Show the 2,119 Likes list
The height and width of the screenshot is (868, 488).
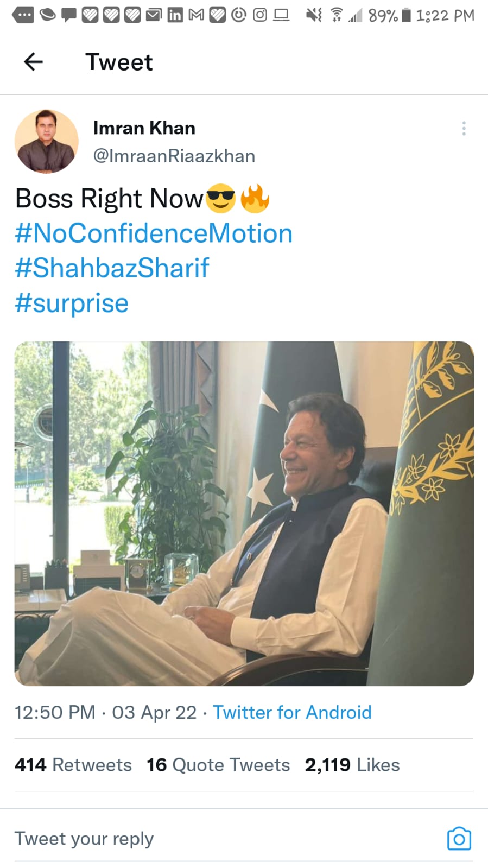coord(352,765)
